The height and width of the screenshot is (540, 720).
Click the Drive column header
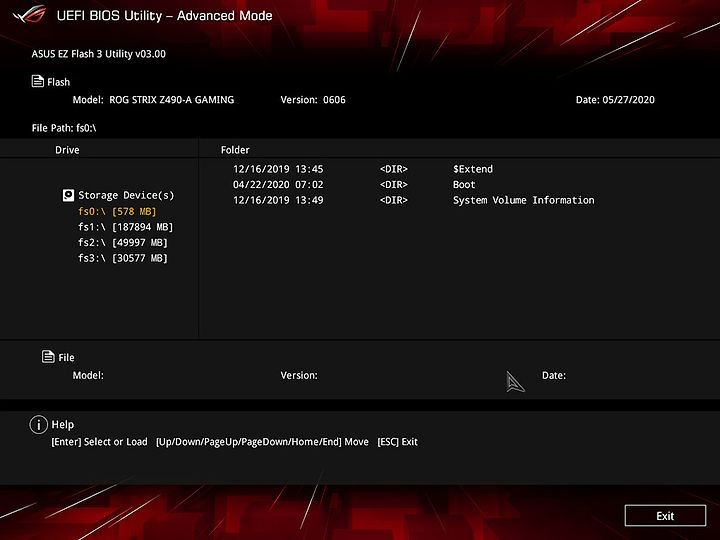click(x=67, y=150)
